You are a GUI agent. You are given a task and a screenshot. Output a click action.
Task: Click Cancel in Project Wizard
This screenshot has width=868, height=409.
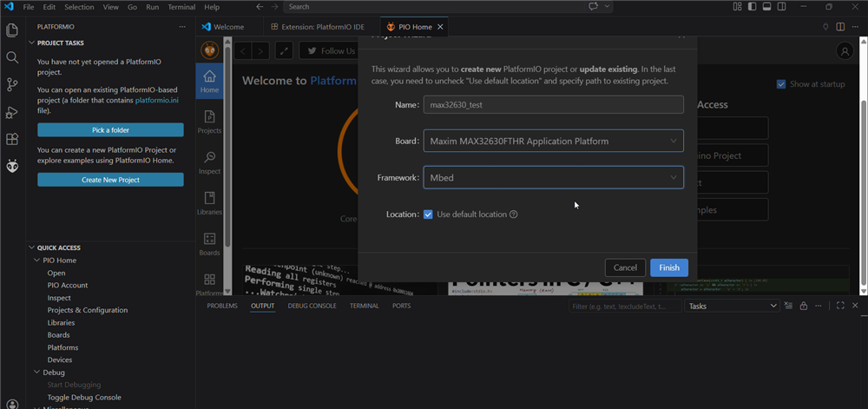[625, 267]
